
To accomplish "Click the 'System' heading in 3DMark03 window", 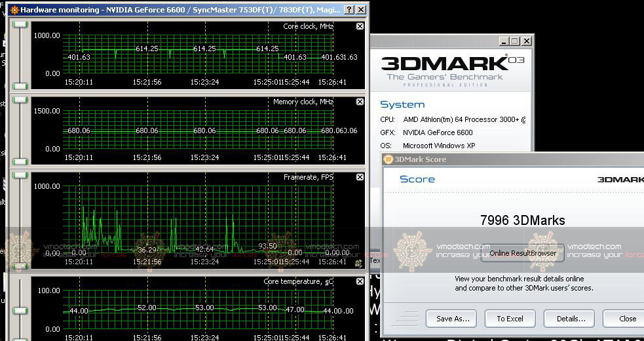I will coord(402,104).
